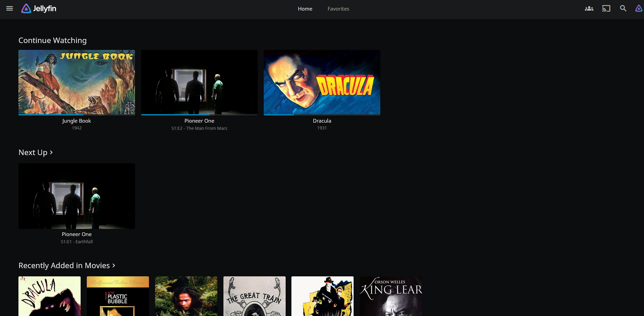The image size is (644, 316).
Task: Click the 'S1:E2 - The Man From Mars' link
Action: point(199,128)
